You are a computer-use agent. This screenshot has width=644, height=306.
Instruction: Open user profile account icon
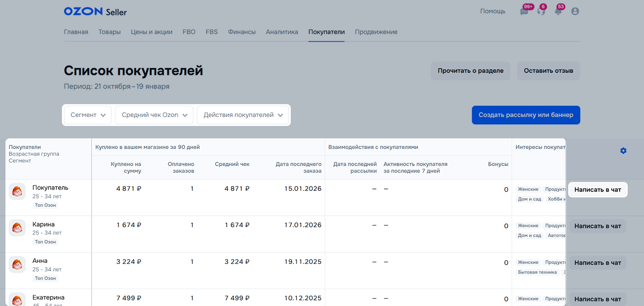(x=575, y=11)
